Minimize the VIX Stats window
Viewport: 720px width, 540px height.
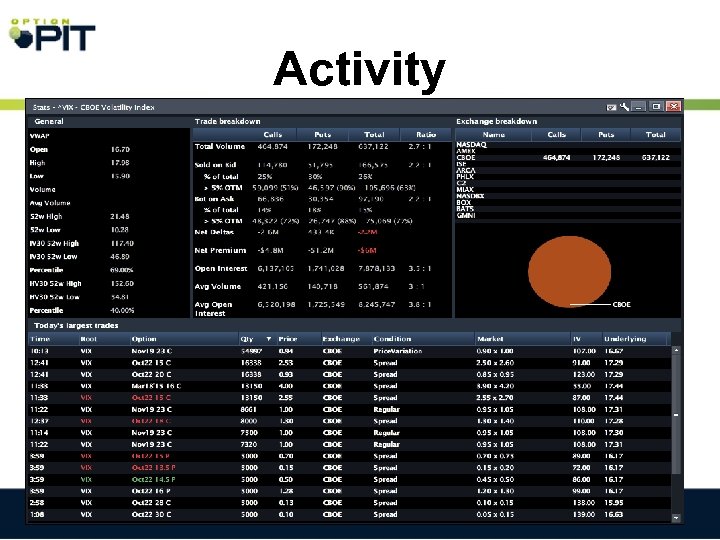(x=639, y=107)
